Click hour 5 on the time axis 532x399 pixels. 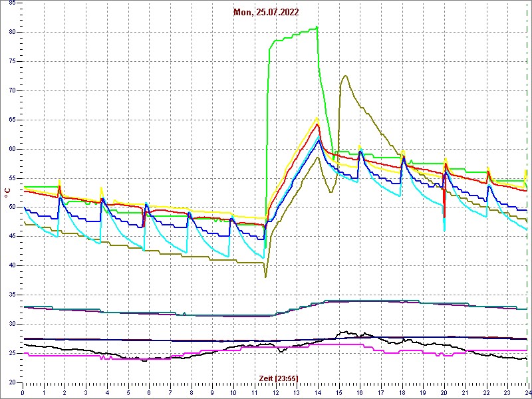(x=128, y=392)
